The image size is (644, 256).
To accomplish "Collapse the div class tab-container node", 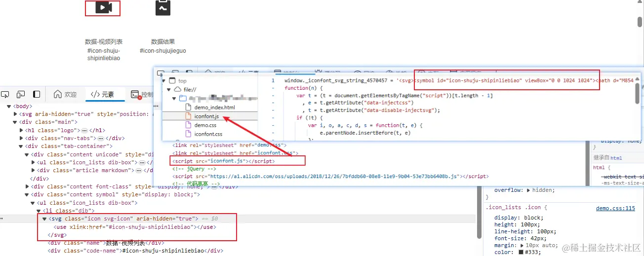I will click(21, 146).
